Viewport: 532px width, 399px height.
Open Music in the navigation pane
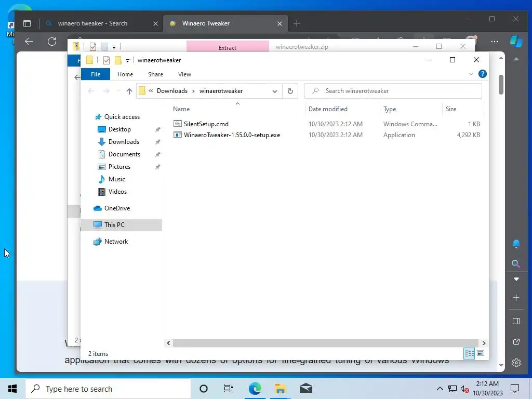(x=116, y=179)
